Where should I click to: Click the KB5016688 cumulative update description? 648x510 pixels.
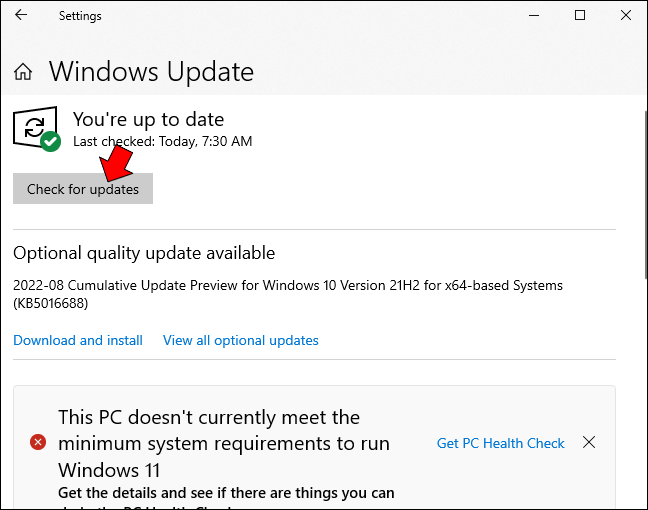(x=288, y=294)
